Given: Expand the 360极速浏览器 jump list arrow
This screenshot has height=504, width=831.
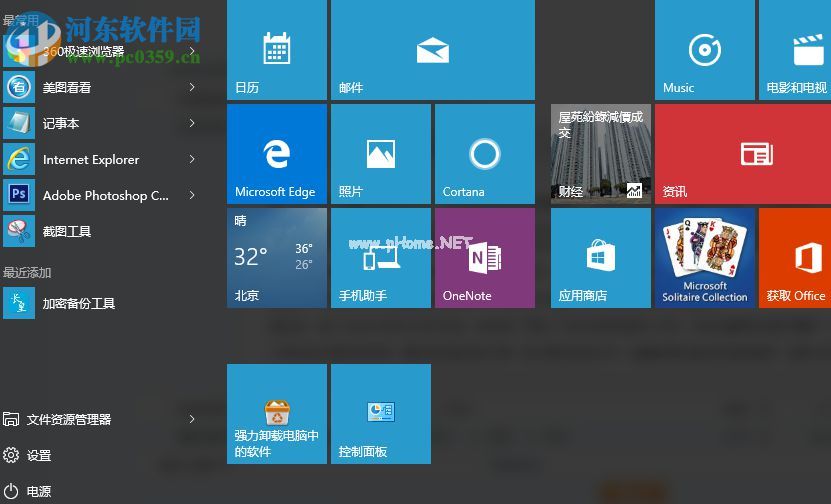Looking at the screenshot, I should (192, 51).
